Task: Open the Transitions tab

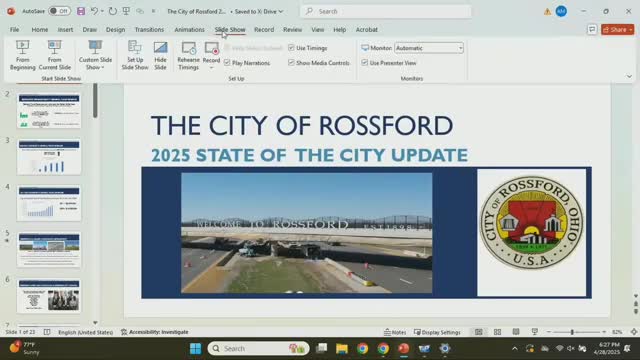Action: coord(149,29)
